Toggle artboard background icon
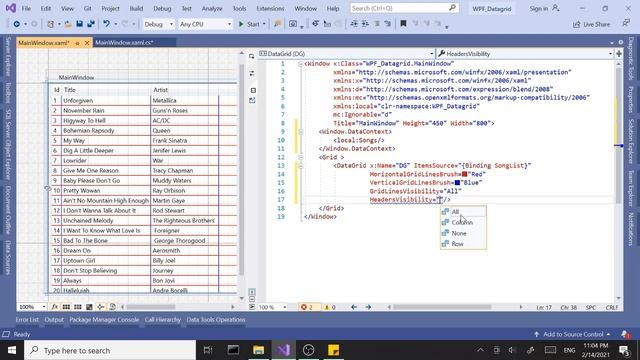Screen dimensions: 640x360 coord(89,307)
